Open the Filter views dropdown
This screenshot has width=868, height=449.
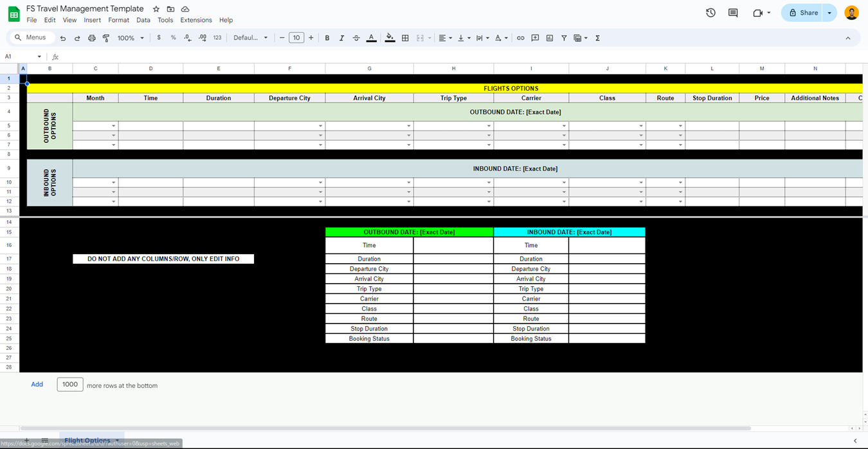click(x=581, y=38)
